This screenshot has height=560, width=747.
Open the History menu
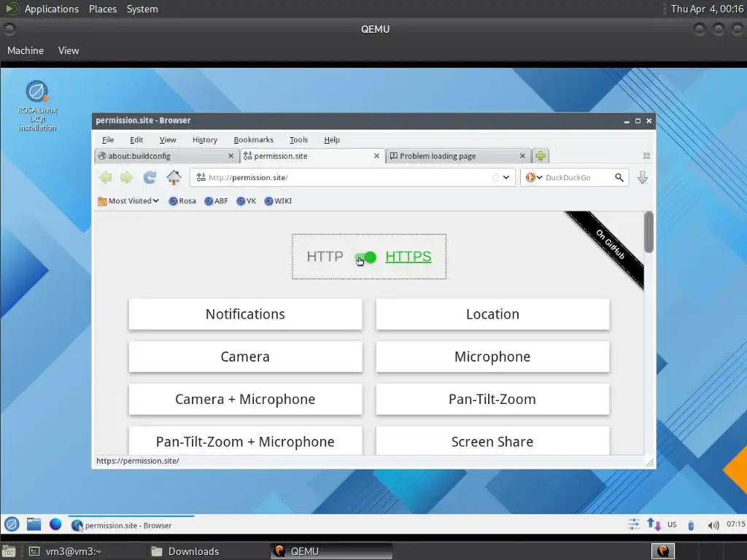click(205, 139)
